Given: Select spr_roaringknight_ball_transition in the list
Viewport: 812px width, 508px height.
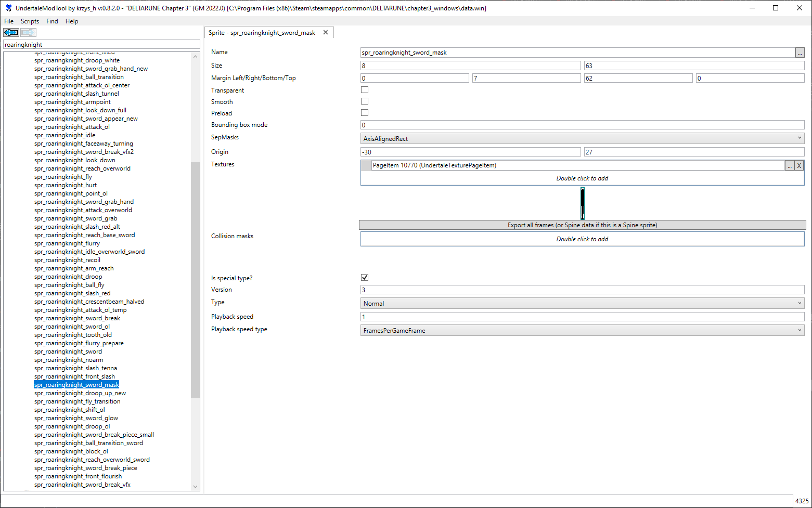Looking at the screenshot, I should coord(79,77).
